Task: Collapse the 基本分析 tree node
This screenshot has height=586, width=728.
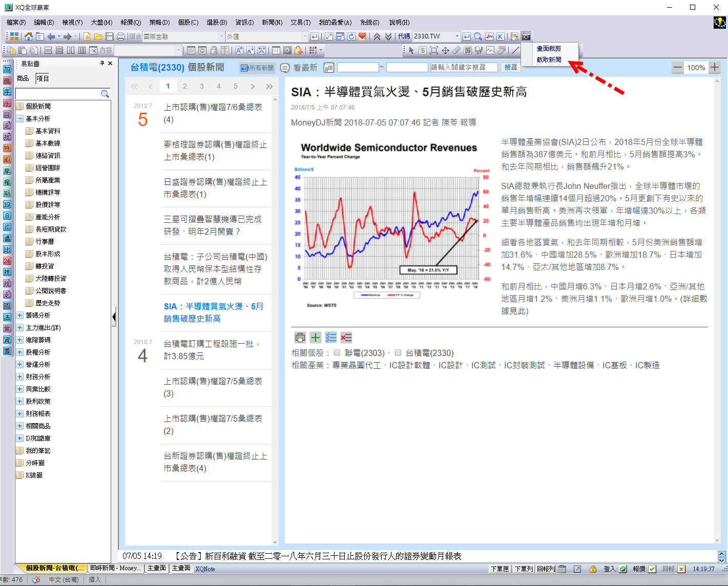Action: (x=20, y=118)
